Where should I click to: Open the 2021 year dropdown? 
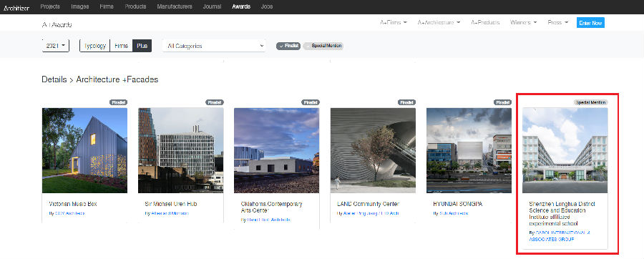56,46
